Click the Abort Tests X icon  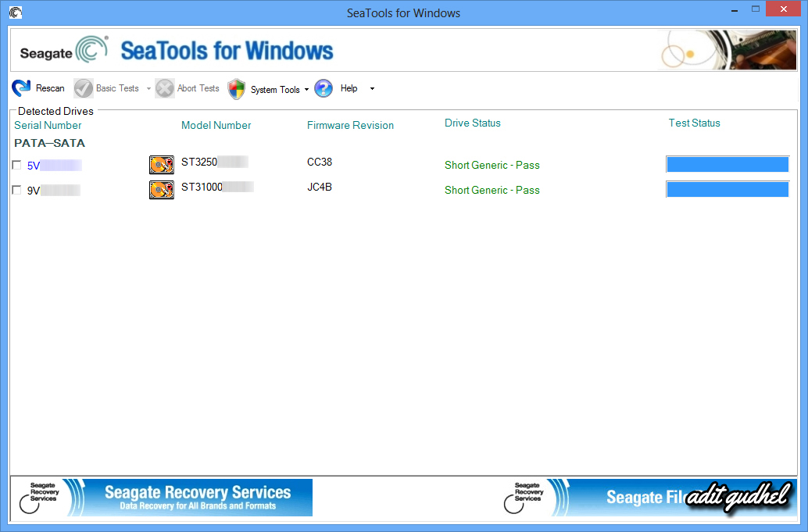pyautogui.click(x=164, y=88)
